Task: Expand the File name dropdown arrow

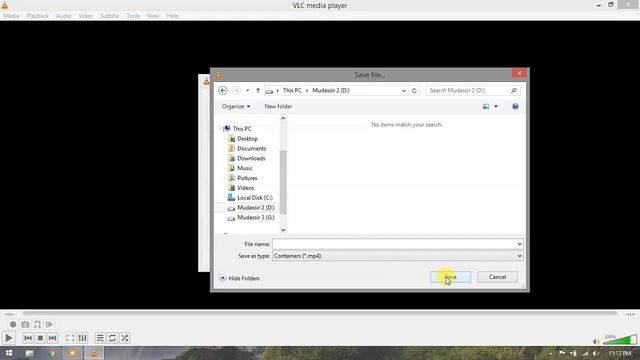Action: [520, 244]
